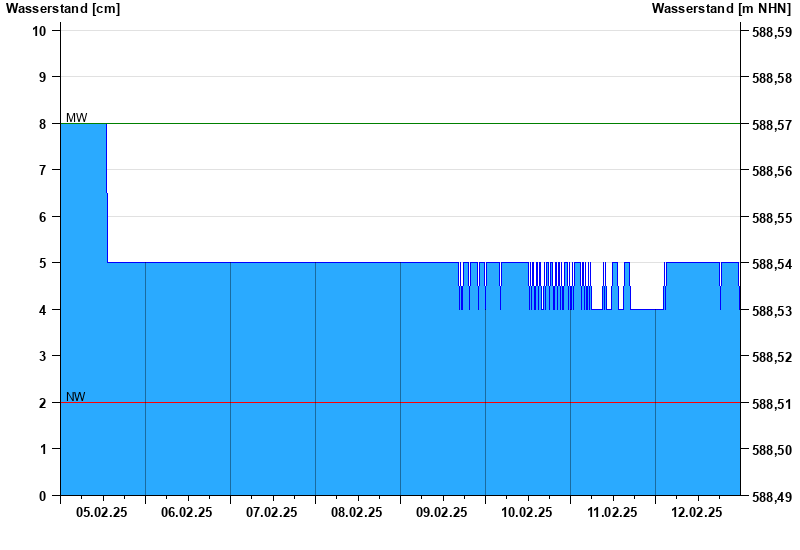Pick the 09.02.25 date label

tap(442, 512)
